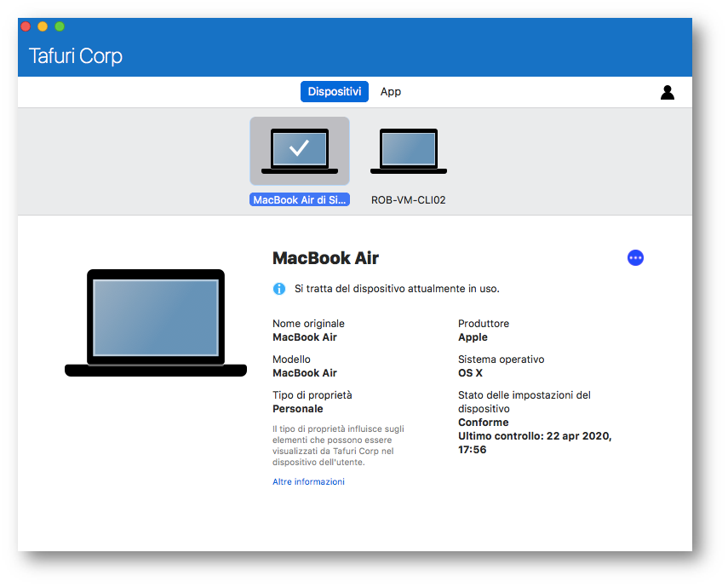Click the ROB-VM-CLI02 device name

coord(408,200)
